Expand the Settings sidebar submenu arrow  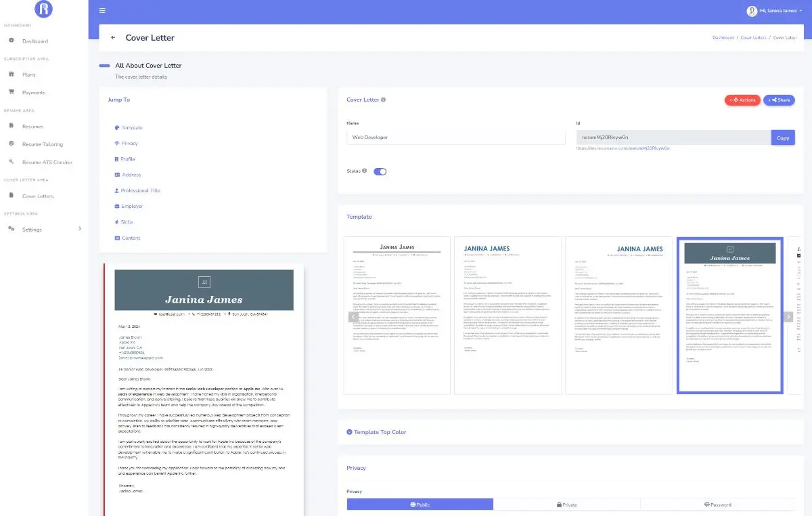click(80, 229)
